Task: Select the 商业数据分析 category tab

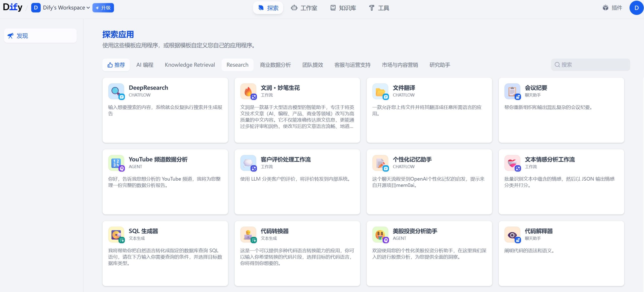Action: coord(275,65)
